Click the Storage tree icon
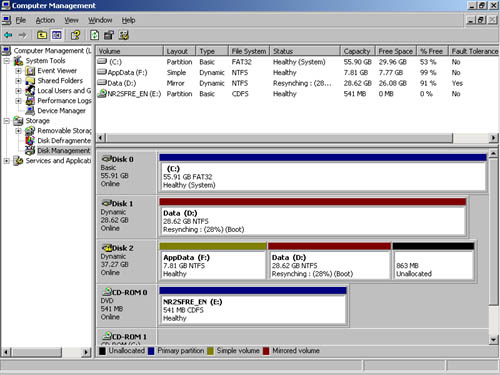This screenshot has height=375, width=500. [x=18, y=121]
